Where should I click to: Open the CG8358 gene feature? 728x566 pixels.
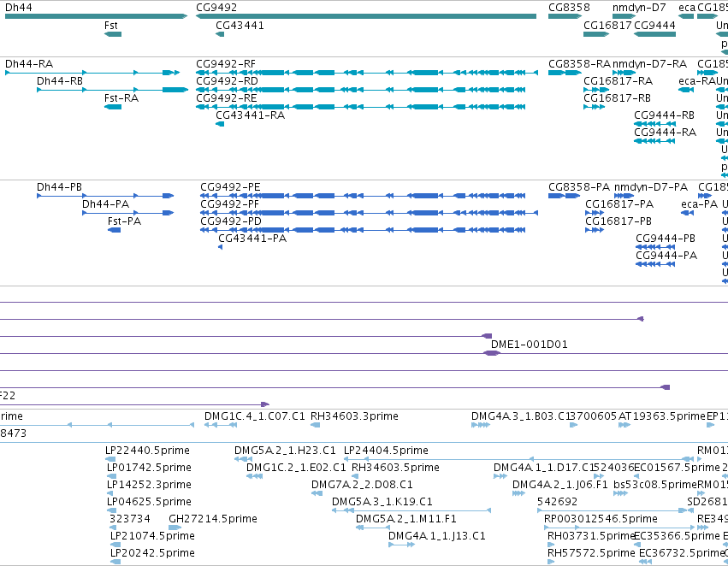click(565, 16)
